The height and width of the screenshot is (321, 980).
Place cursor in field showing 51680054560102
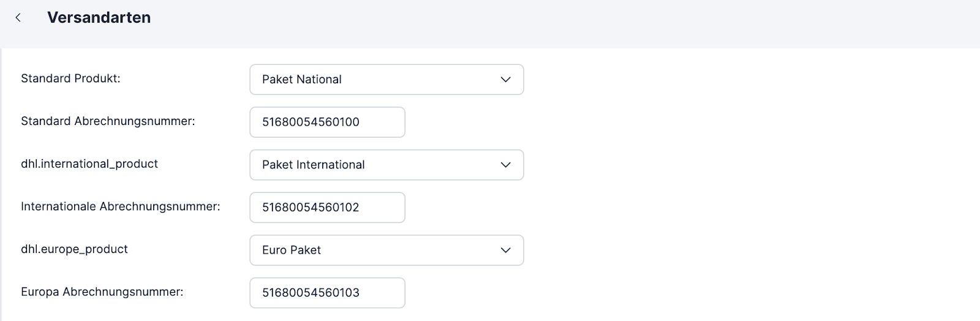tap(327, 207)
